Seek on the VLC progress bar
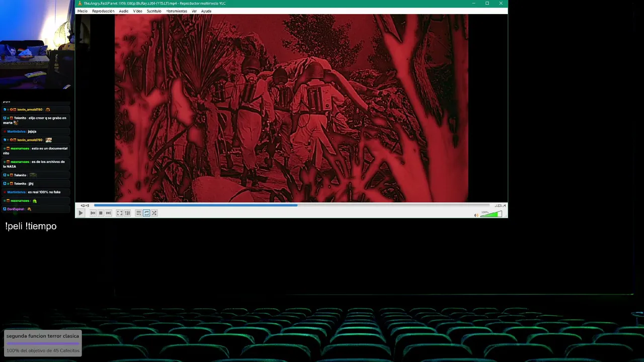The image size is (644, 362). coord(292,205)
